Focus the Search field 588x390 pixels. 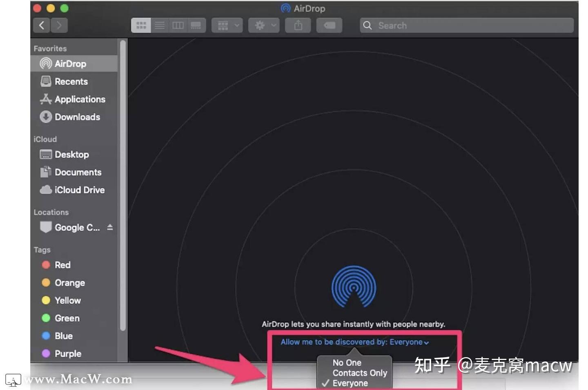[467, 25]
